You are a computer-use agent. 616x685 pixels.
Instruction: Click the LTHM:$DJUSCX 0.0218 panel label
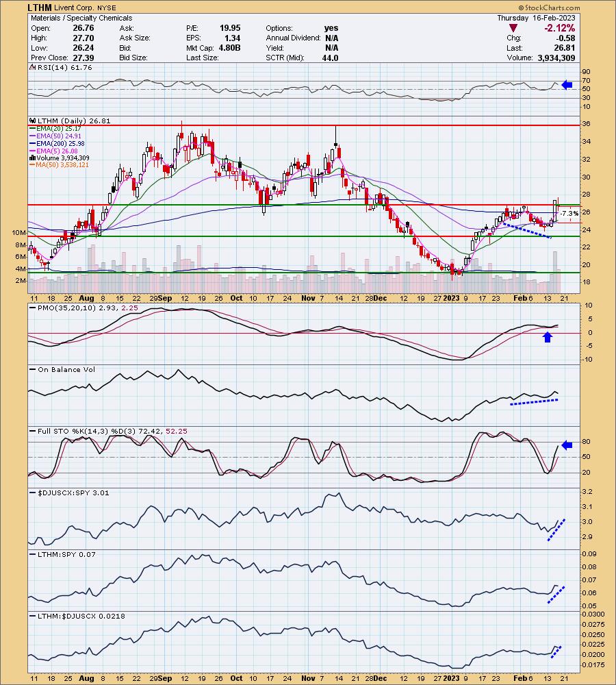click(81, 616)
